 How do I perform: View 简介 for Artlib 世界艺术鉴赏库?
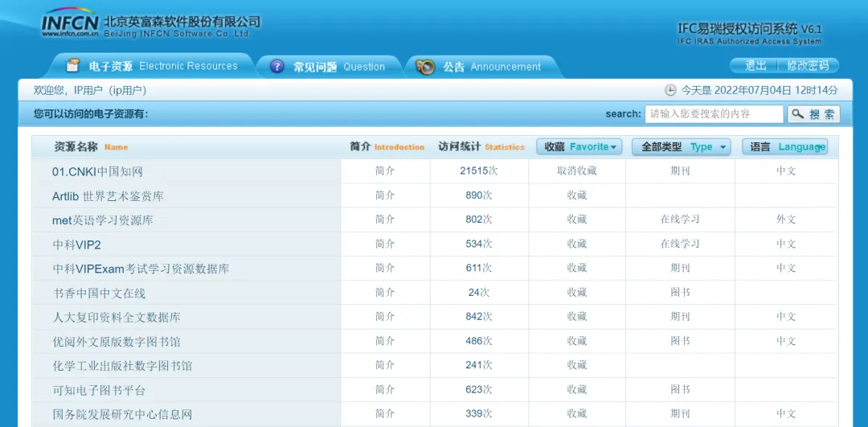[x=385, y=195]
